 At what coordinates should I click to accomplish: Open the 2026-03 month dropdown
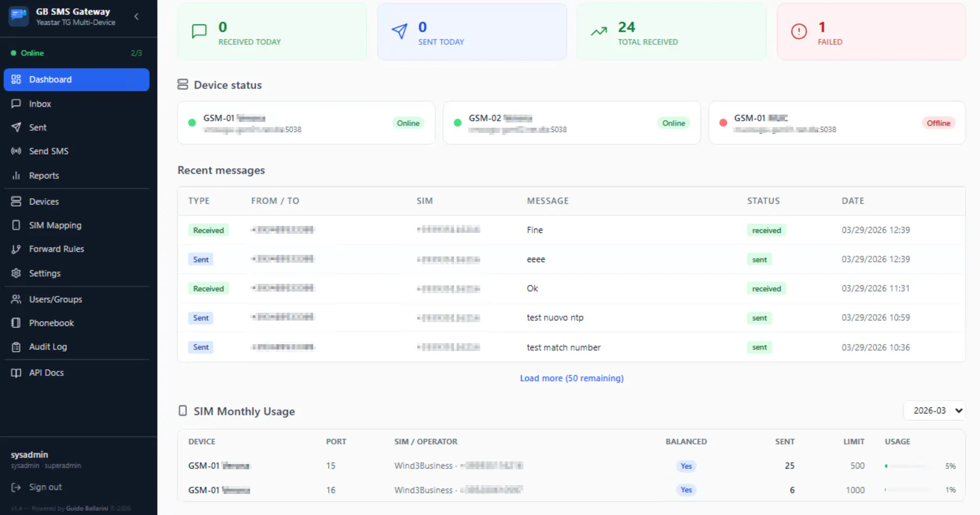(x=934, y=410)
